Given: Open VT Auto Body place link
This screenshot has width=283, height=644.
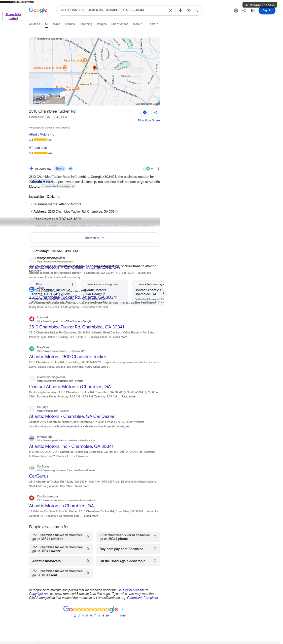Looking at the screenshot, I should pos(38,148).
